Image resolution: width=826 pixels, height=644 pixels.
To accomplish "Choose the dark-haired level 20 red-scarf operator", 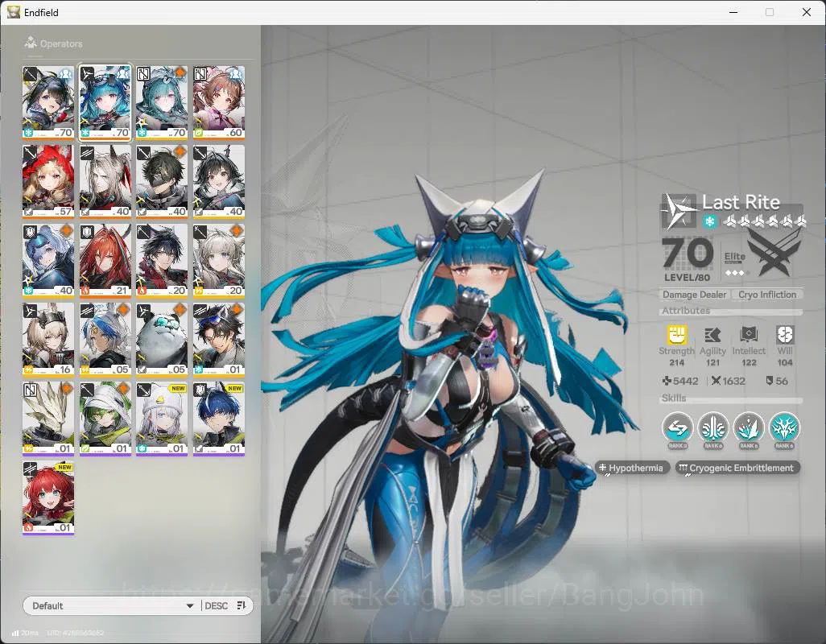I will coord(162,260).
